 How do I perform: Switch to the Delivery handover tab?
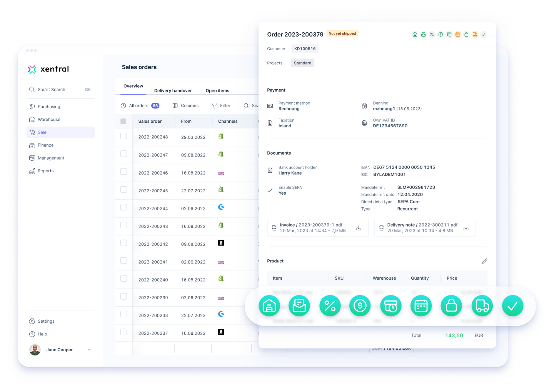[x=173, y=91]
